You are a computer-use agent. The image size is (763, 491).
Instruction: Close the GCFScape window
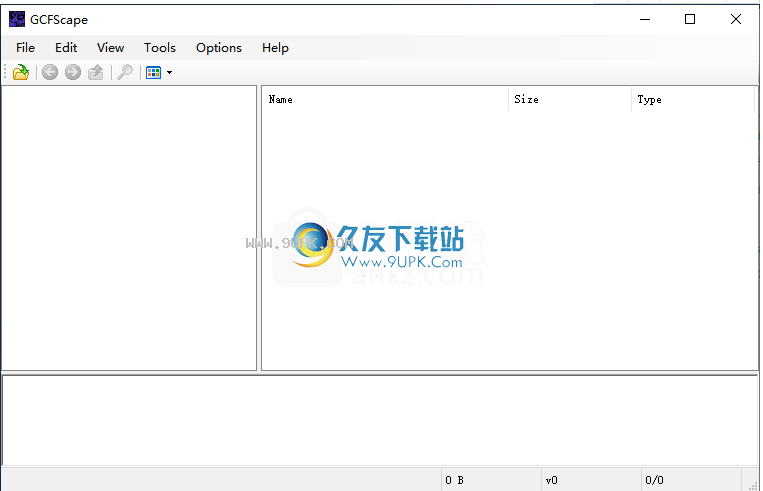[x=736, y=19]
